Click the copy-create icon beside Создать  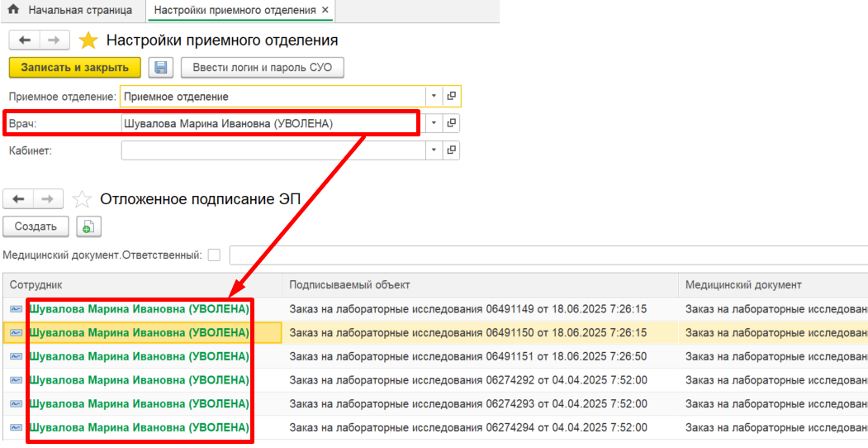pos(88,226)
